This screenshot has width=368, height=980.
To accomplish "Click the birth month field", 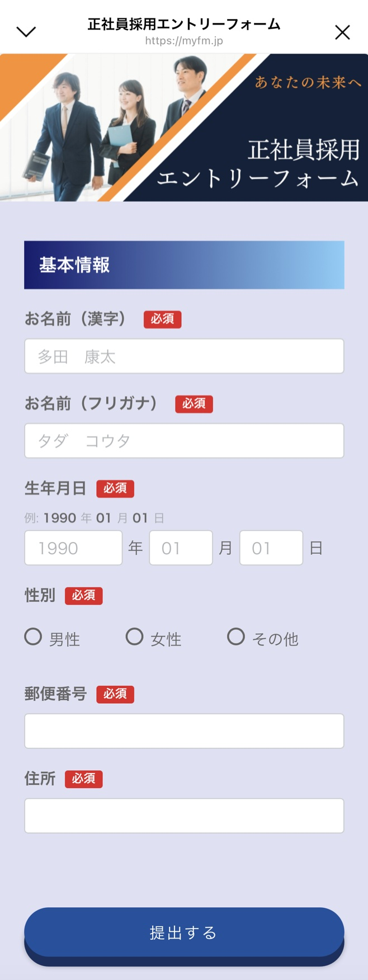I will click(x=181, y=548).
